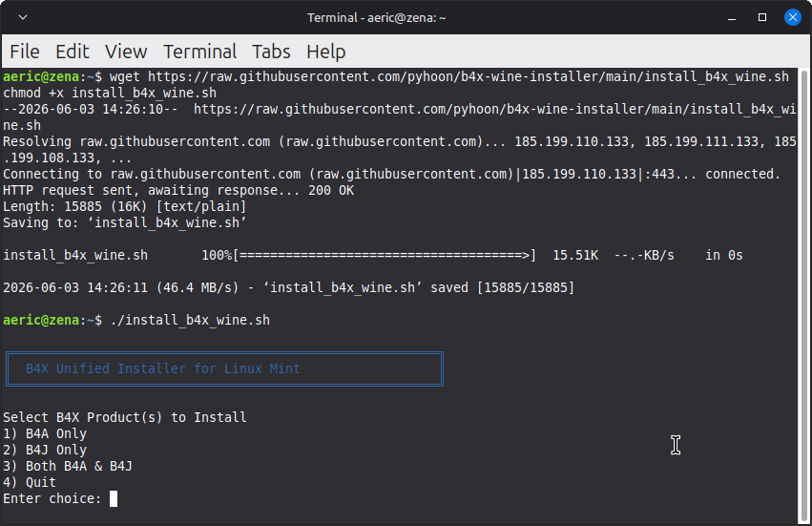
Task: Click the '2) B4J Only' option line
Action: tap(45, 450)
